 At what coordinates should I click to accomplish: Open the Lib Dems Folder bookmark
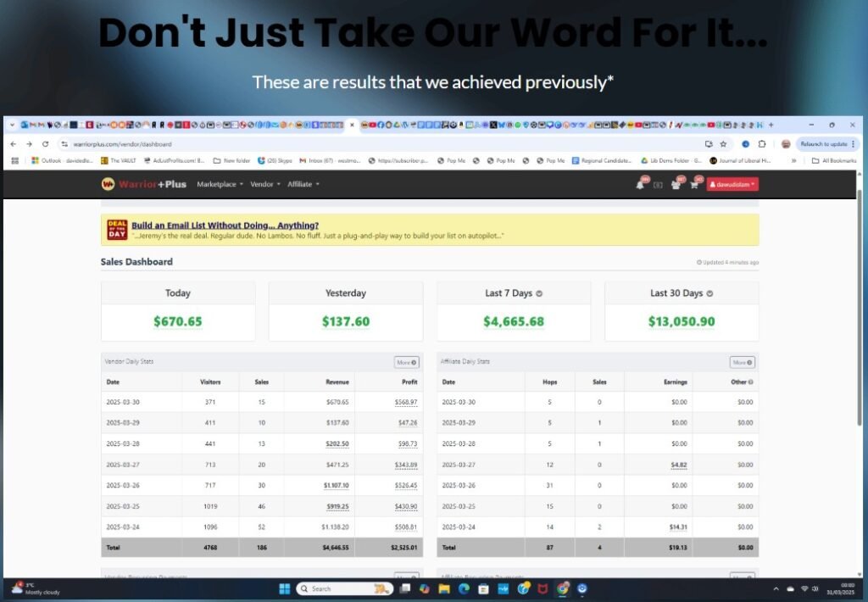[x=671, y=160]
